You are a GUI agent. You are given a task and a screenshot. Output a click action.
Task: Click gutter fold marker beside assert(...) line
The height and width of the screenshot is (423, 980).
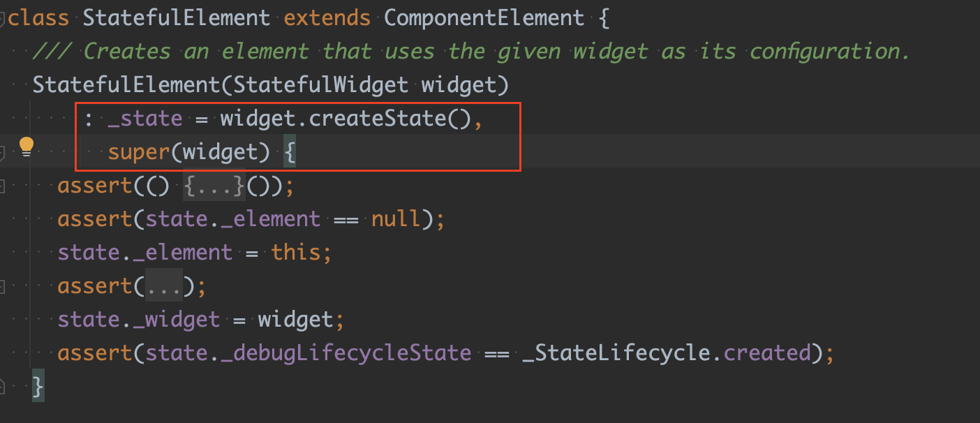click(2, 286)
